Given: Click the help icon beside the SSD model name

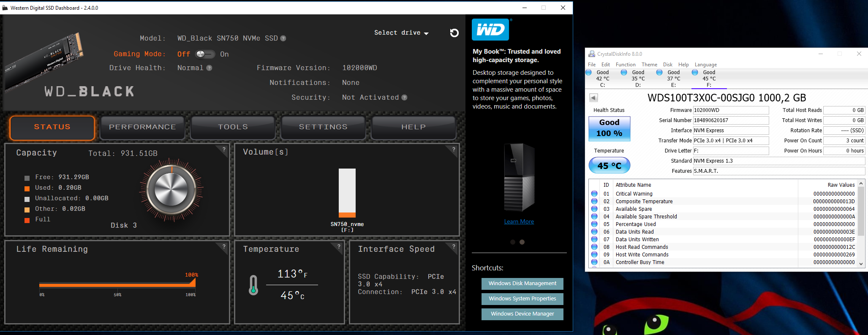Looking at the screenshot, I should (x=283, y=38).
